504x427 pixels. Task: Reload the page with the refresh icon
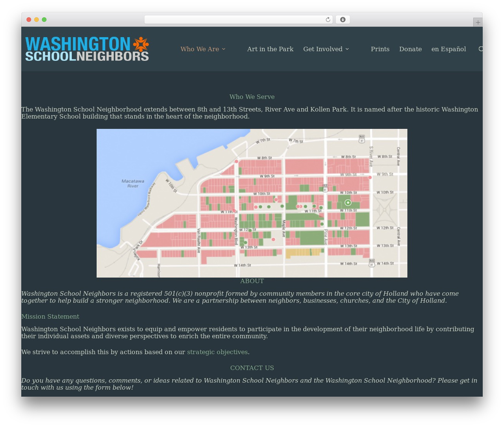click(328, 20)
